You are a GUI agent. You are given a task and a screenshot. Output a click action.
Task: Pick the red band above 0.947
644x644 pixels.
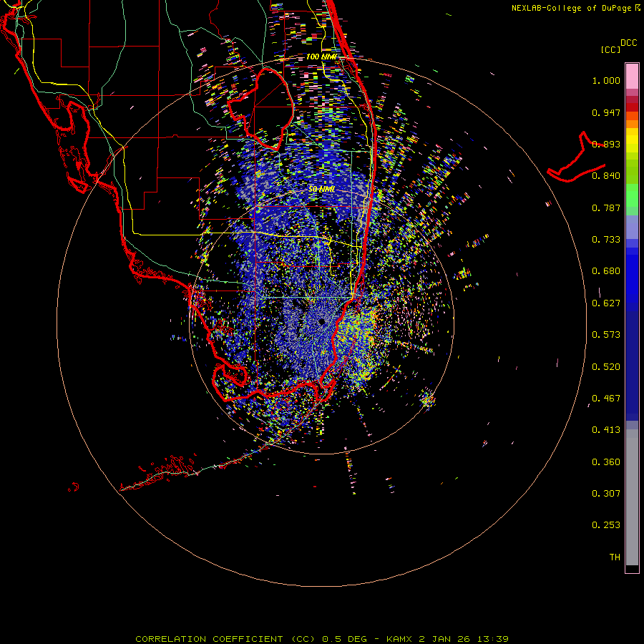(632, 107)
